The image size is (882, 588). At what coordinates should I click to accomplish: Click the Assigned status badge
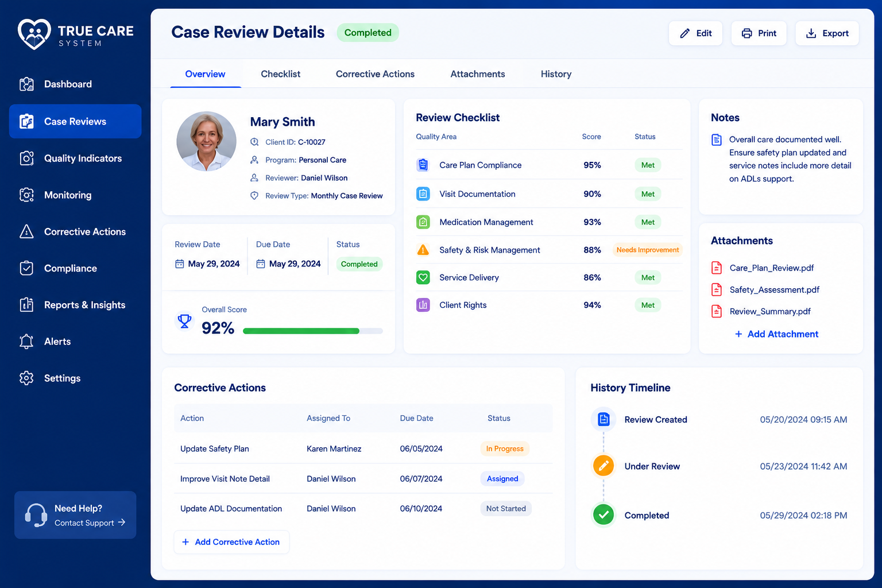tap(502, 478)
